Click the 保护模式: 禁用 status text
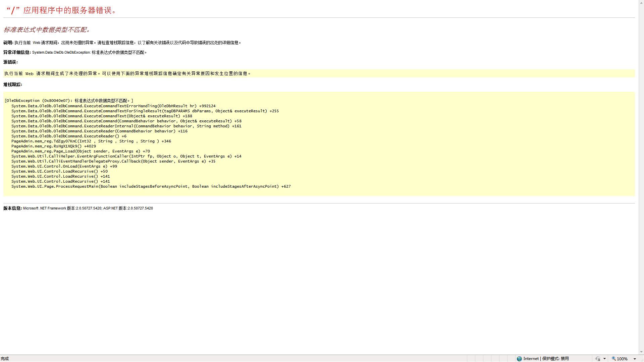Screen dimensions: 644x362 coord(555,359)
